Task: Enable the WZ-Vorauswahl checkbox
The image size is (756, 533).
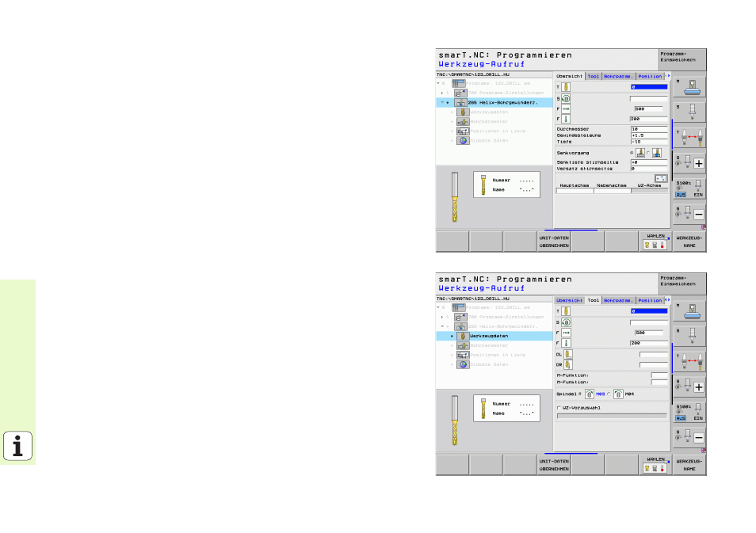Action: pos(559,408)
